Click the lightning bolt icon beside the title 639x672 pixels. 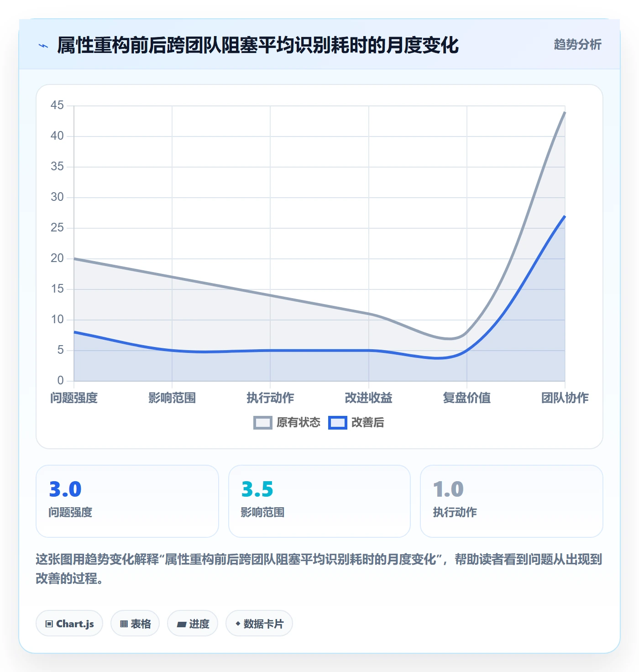[43, 46]
